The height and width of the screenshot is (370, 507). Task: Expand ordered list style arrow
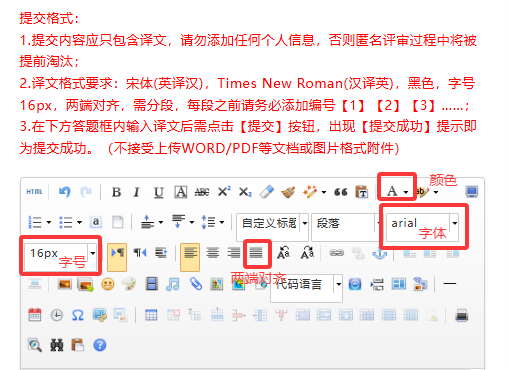pyautogui.click(x=49, y=222)
